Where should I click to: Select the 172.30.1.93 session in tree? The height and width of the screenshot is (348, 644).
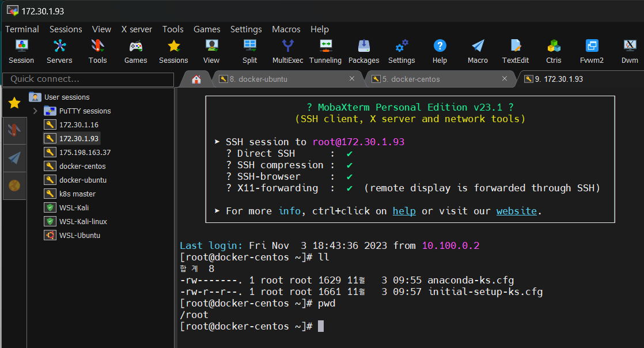71,138
